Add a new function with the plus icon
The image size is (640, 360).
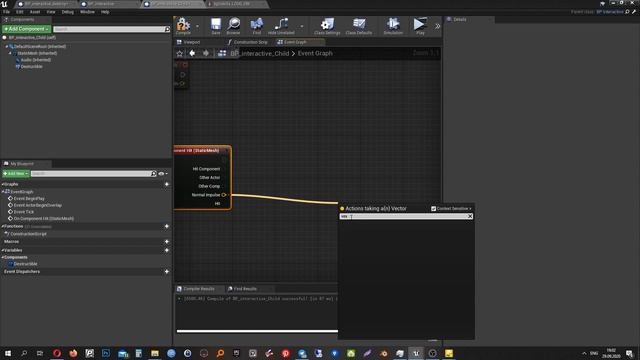tap(167, 226)
